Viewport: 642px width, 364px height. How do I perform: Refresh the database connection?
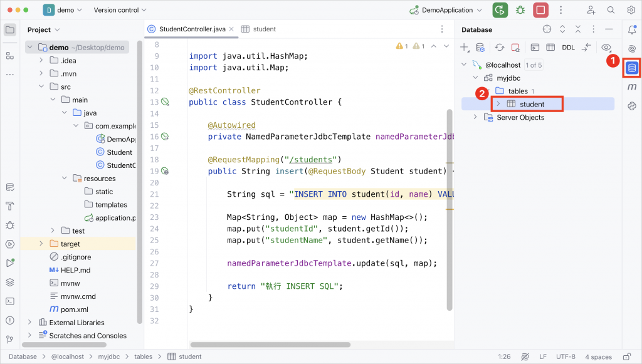(x=500, y=48)
